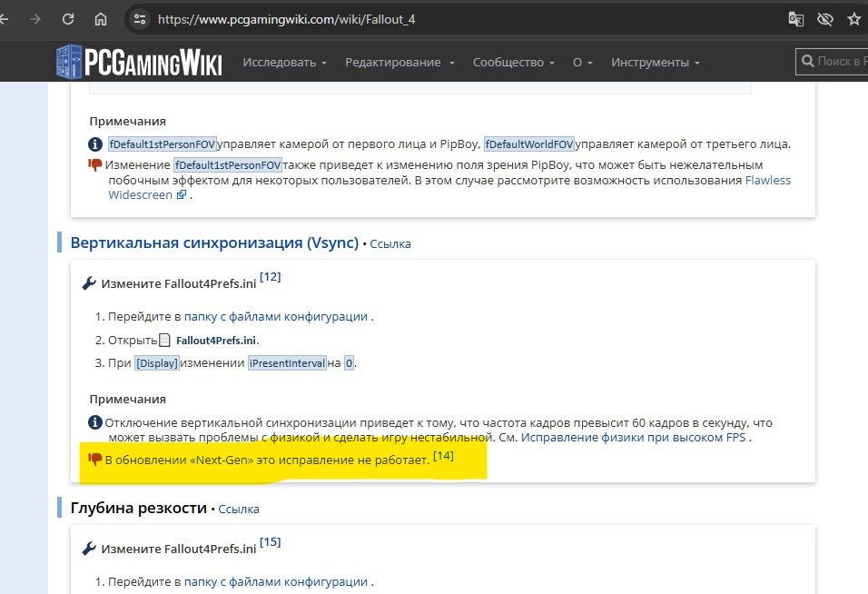This screenshot has width=868, height=594.
Task: Click Ссылка link next to Глубина резкости
Action: [239, 509]
